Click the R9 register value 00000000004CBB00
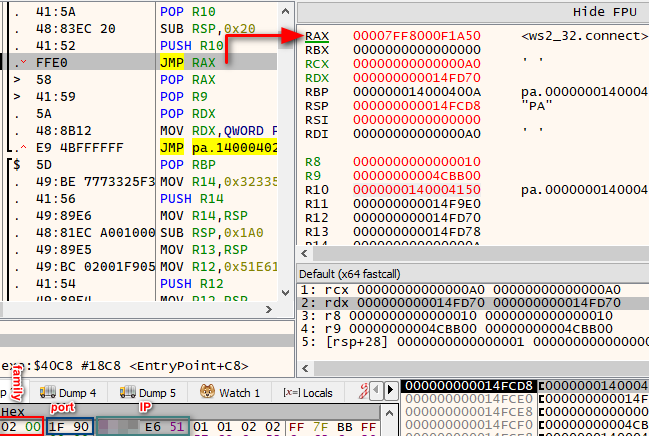 pos(417,176)
